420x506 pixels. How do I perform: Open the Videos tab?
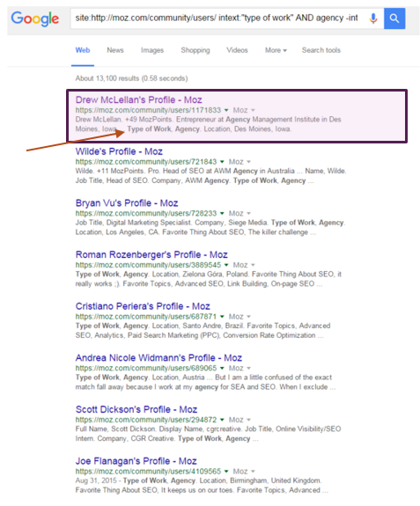pyautogui.click(x=237, y=50)
